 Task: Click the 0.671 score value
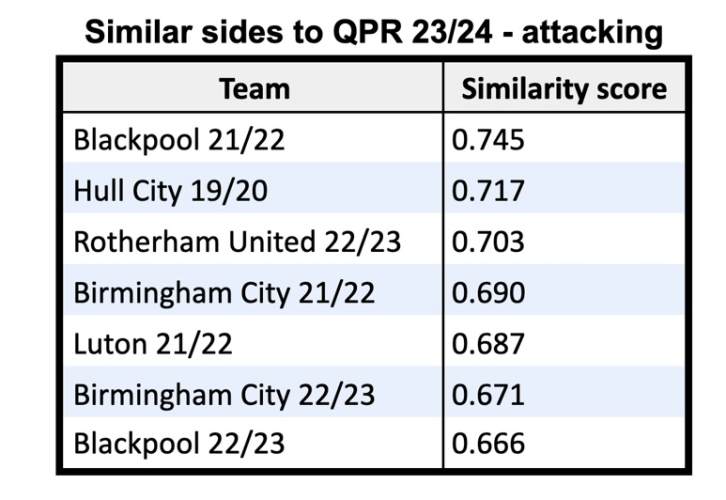point(487,394)
